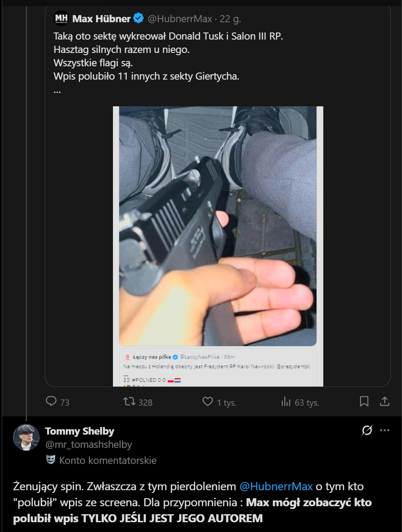
Task: Open the pistol photo in quoted tweet
Action: click(x=218, y=226)
